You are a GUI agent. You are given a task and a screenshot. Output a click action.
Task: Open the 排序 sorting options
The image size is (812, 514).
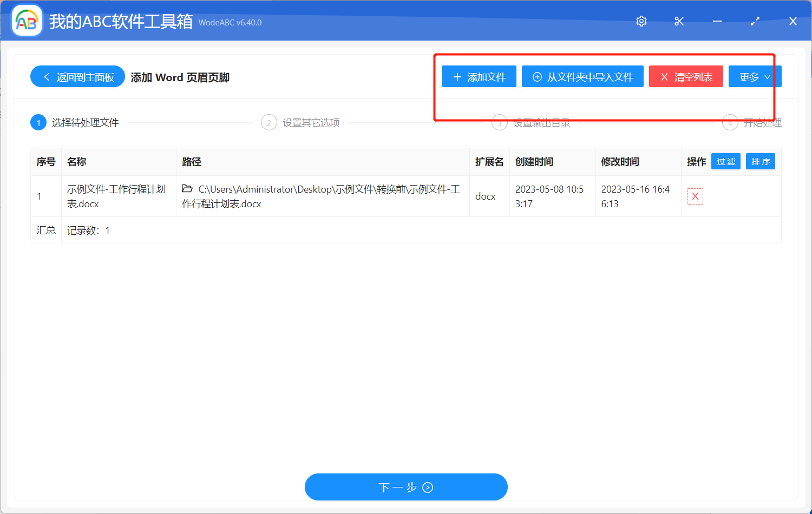760,161
